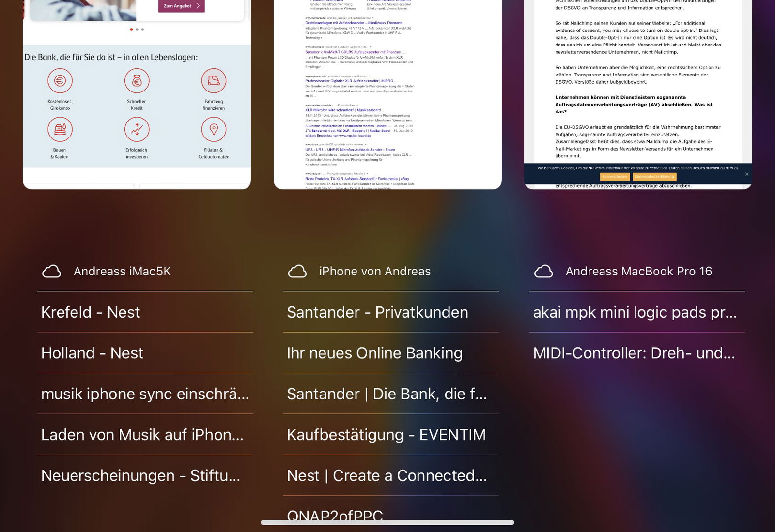
Task: Open the Holland - Nest tab
Action: pyautogui.click(x=92, y=353)
